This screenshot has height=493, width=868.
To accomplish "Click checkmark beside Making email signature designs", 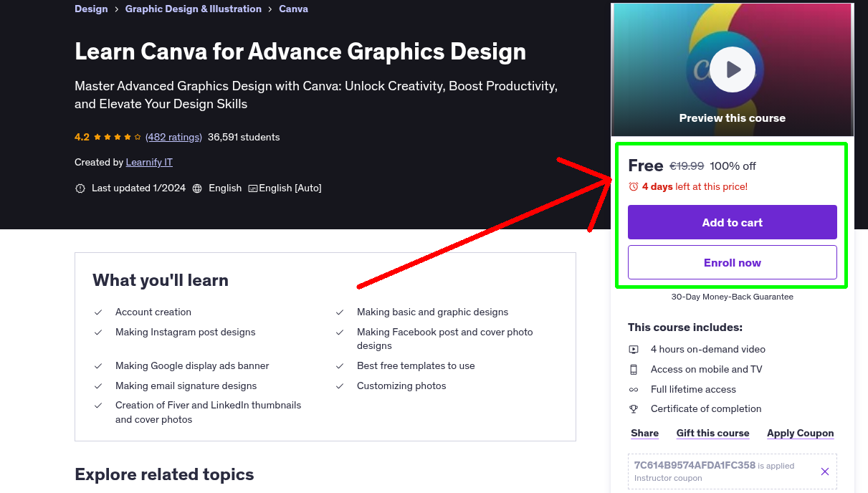I will (98, 386).
